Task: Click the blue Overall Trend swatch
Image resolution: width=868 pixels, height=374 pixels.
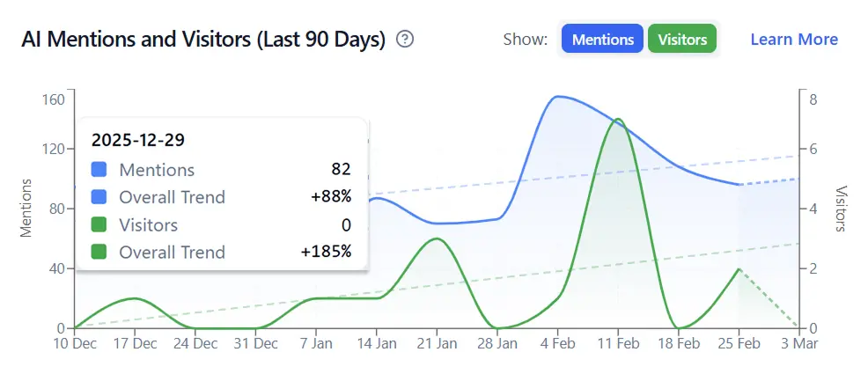Action: (x=99, y=197)
